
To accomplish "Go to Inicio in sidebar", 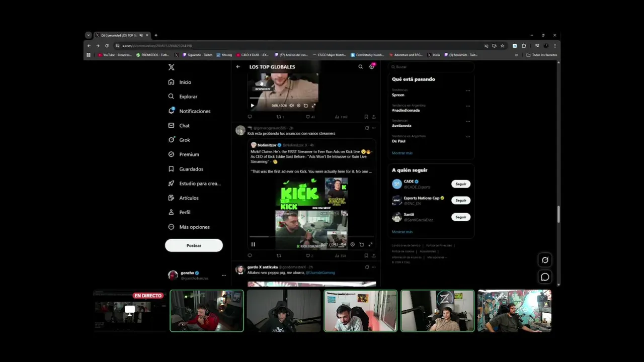I will 180,82.
